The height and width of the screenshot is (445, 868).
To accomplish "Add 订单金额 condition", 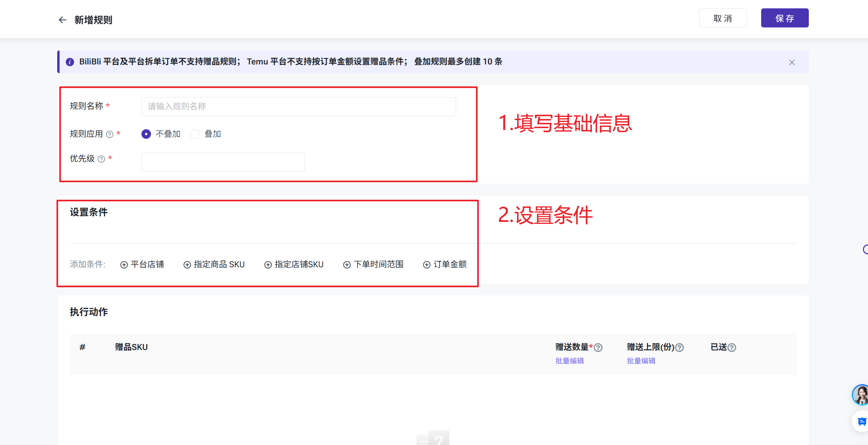I will coord(445,264).
